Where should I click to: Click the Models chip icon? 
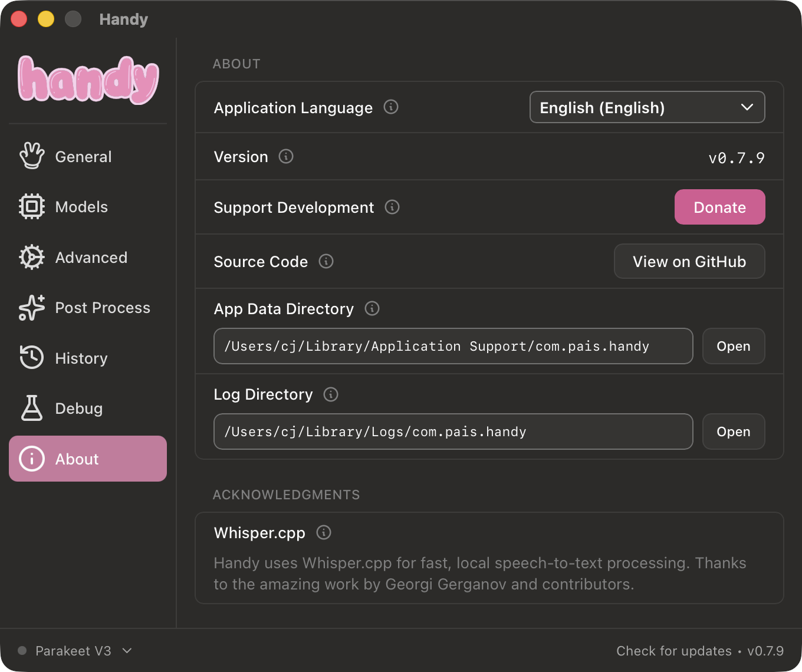(32, 206)
